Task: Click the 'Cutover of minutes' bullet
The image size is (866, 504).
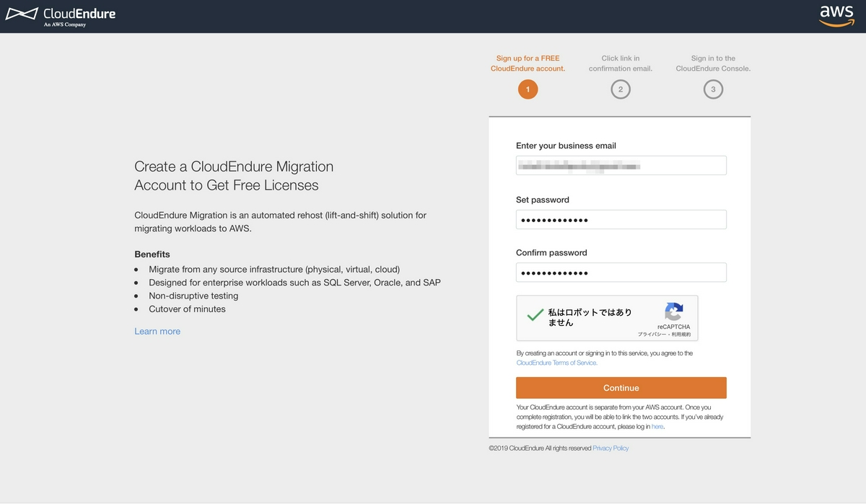Action: point(187,309)
